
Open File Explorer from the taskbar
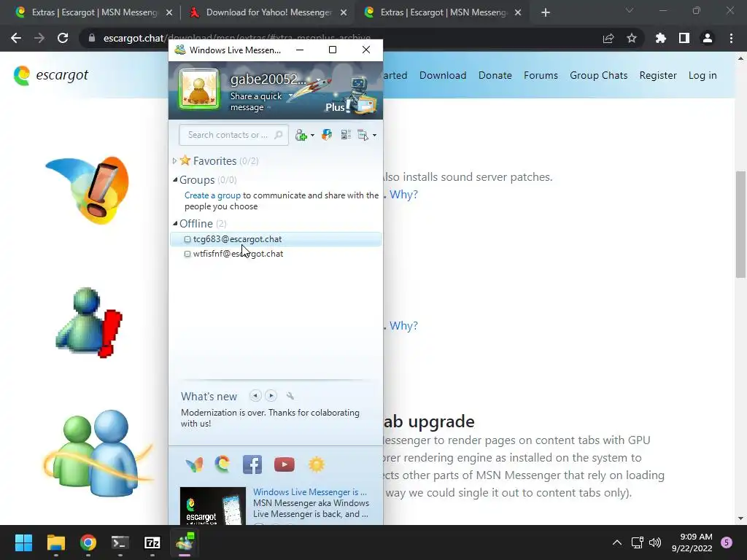pyautogui.click(x=55, y=542)
